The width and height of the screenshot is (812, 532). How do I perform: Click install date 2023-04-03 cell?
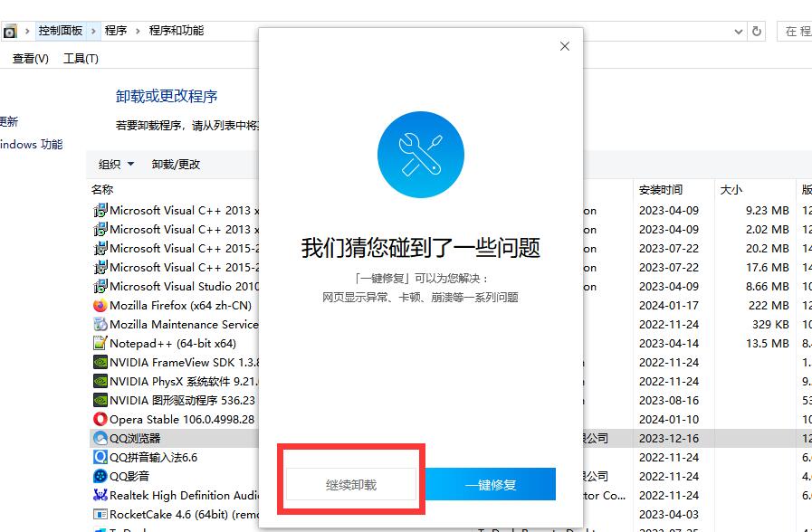tap(669, 515)
